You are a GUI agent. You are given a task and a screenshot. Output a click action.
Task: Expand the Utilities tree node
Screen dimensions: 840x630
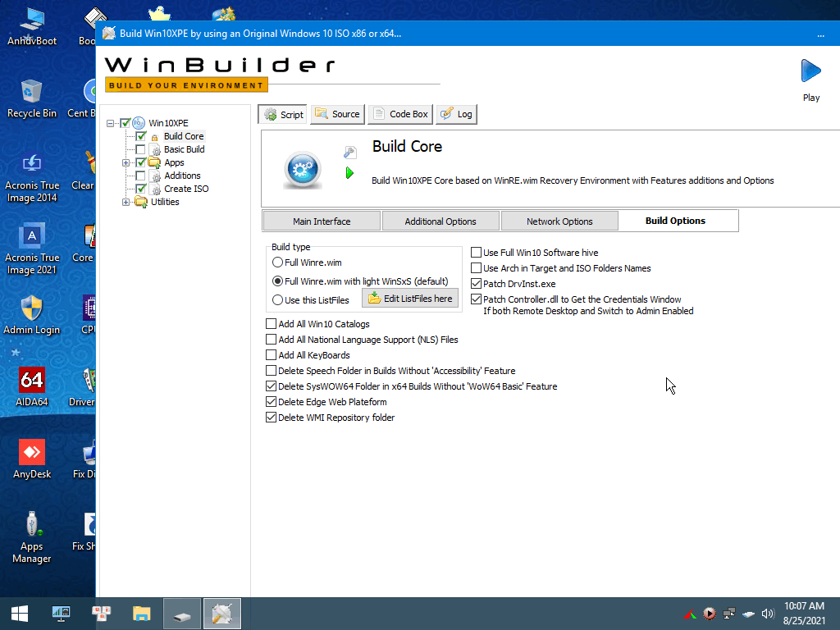pos(126,203)
